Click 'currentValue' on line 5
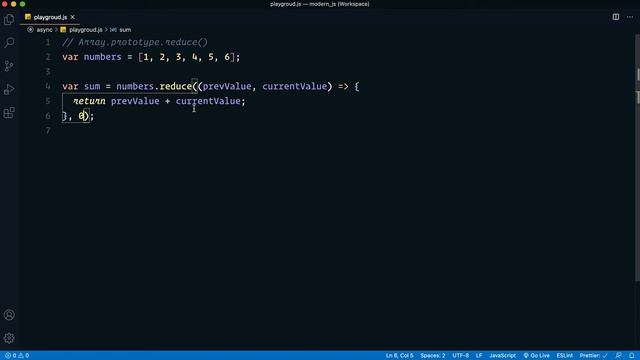The width and height of the screenshot is (640, 360). click(208, 101)
